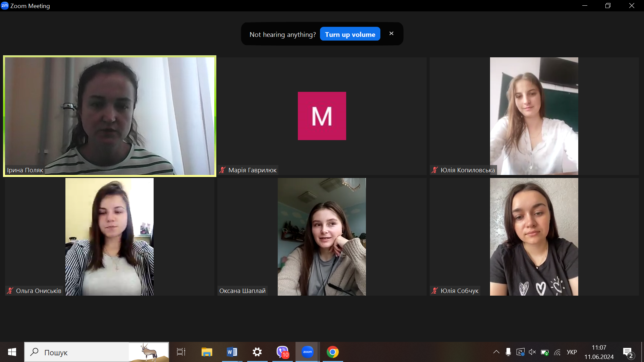Select Юлія Собчук's video tile
Screen dimensions: 644x362
(534, 236)
